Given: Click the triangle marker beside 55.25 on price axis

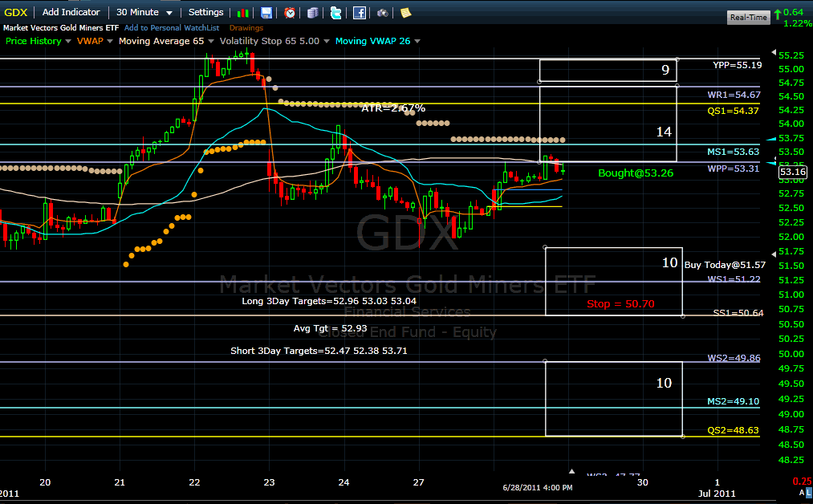Looking at the screenshot, I should tap(774, 52).
